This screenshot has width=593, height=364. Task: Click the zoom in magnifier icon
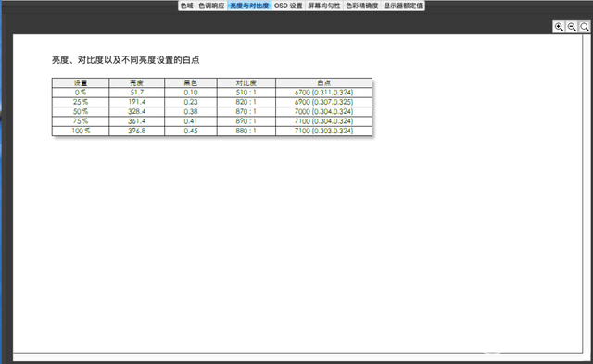[x=559, y=27]
